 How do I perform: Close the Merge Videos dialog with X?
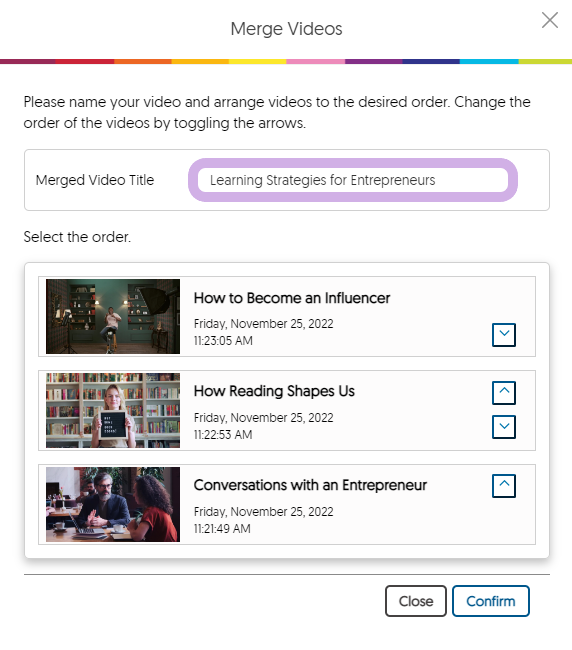(550, 20)
